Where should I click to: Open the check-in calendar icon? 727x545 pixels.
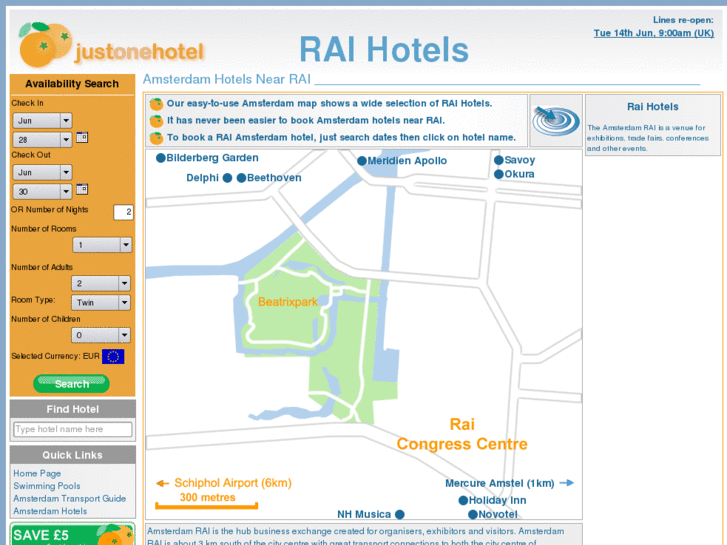pos(82,137)
